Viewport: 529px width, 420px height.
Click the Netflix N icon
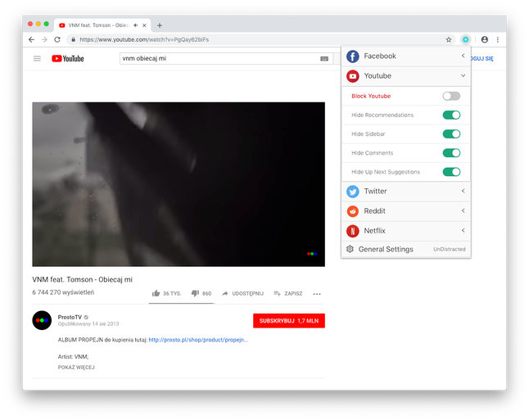point(353,231)
